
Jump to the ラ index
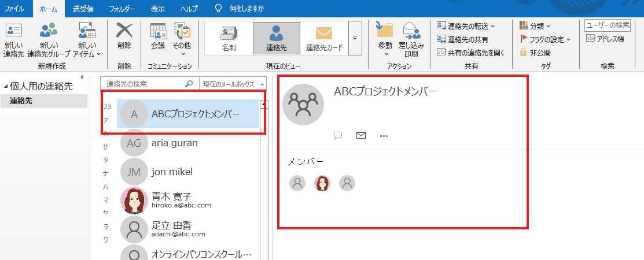coord(106,227)
